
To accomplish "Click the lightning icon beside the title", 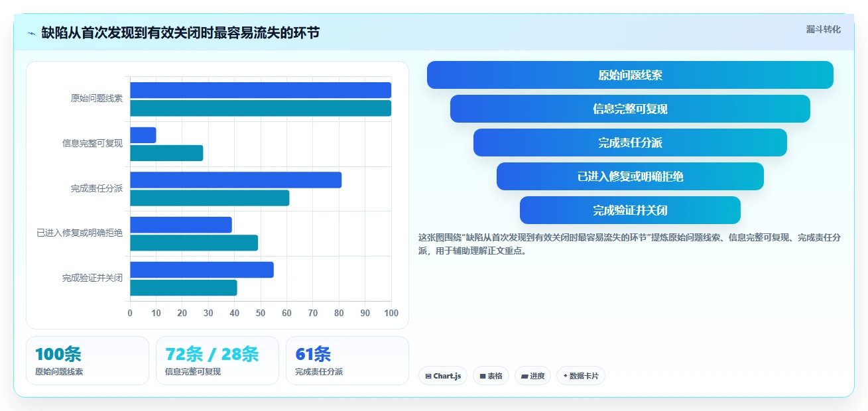I will click(x=31, y=32).
